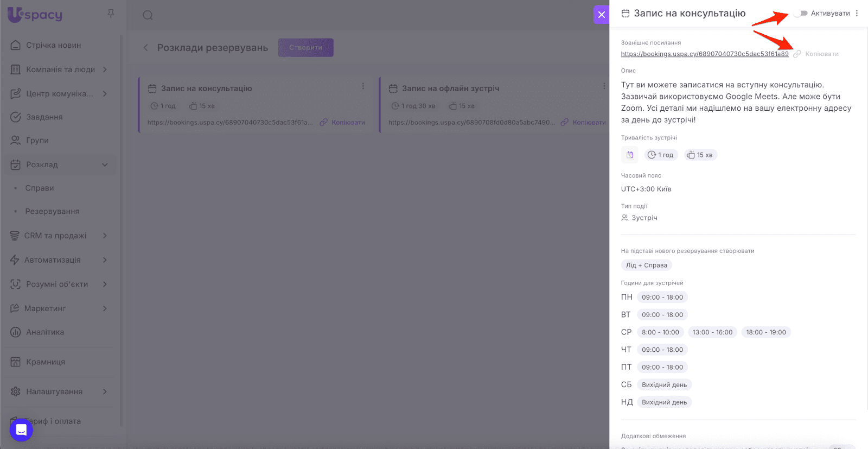Click the Лід + Справа tag
868x449 pixels.
coord(646,265)
